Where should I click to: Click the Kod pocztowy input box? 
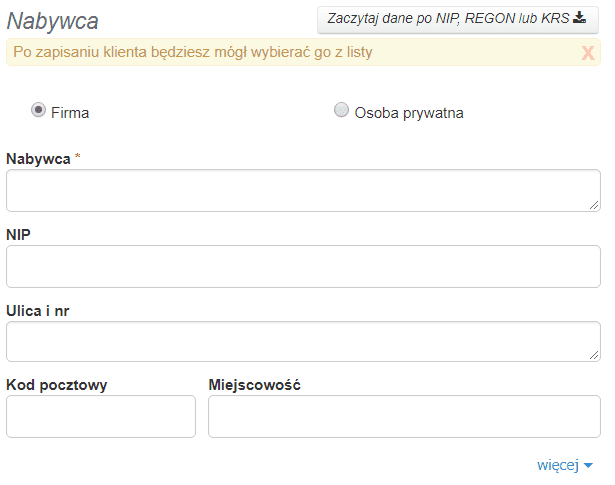(x=101, y=416)
